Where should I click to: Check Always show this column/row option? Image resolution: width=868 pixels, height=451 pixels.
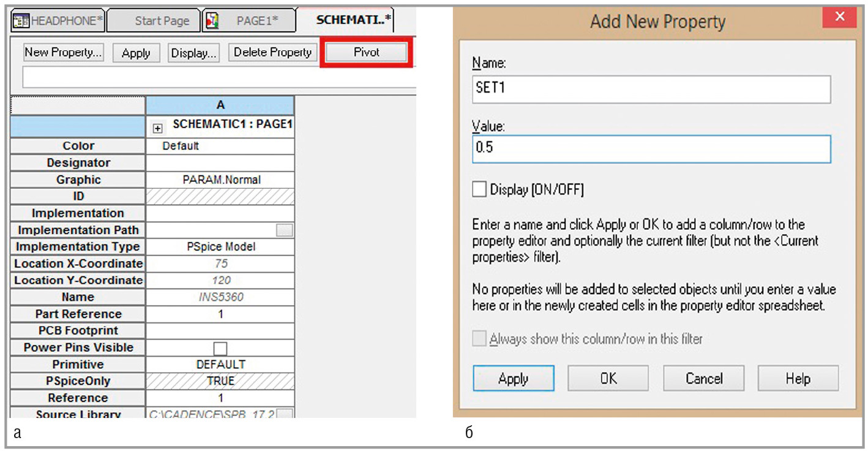[479, 339]
